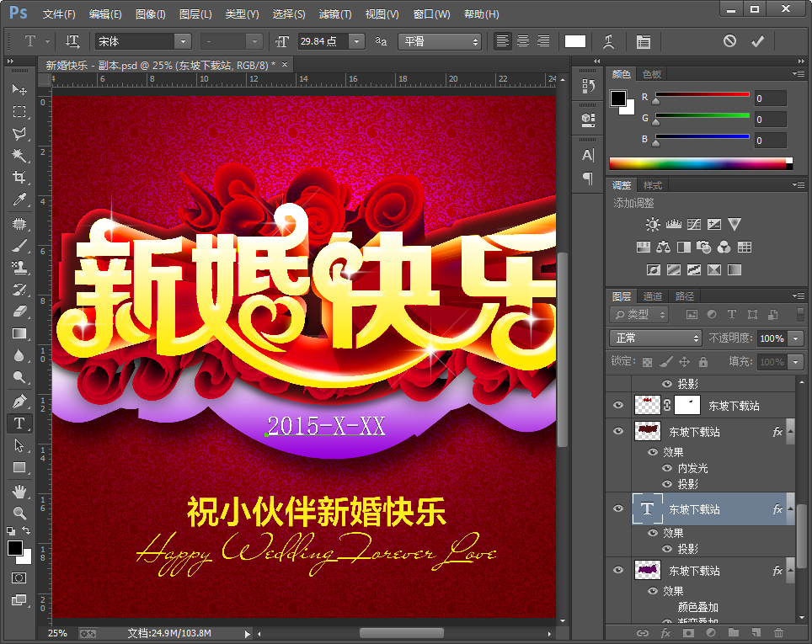Select the Gradient tool
The width and height of the screenshot is (812, 644).
19,333
